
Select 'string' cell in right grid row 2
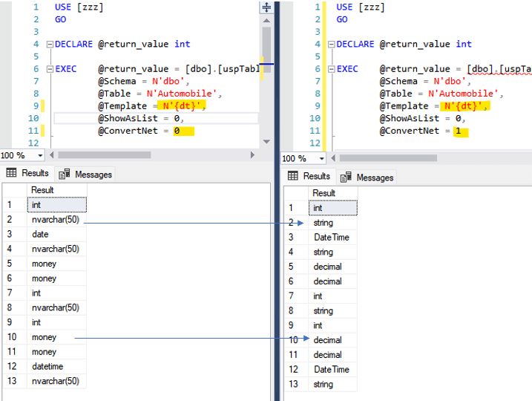[333, 223]
